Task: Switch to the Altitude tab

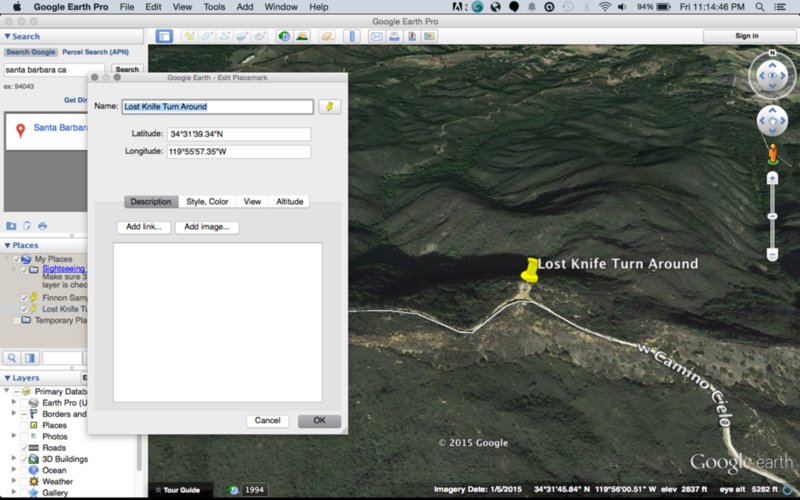Action: tap(289, 202)
